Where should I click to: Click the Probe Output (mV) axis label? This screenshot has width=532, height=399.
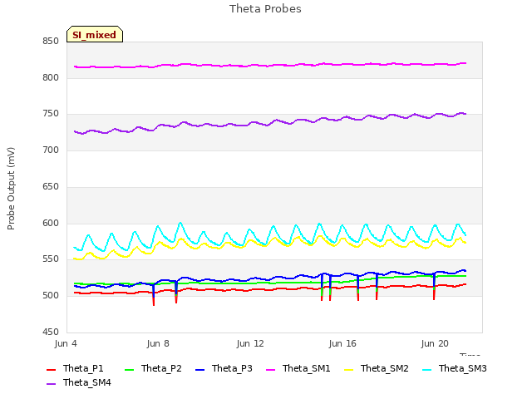tap(11, 189)
